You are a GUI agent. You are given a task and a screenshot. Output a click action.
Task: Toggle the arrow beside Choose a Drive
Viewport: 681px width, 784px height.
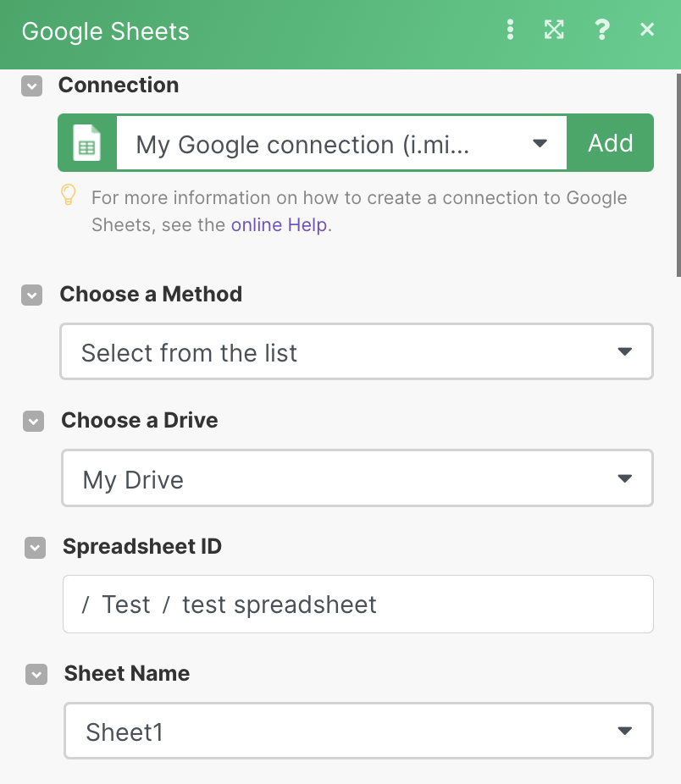pos(33,421)
